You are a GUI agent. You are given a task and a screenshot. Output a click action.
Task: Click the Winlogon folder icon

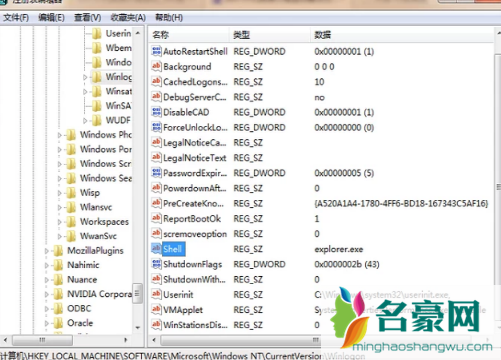tap(97, 77)
